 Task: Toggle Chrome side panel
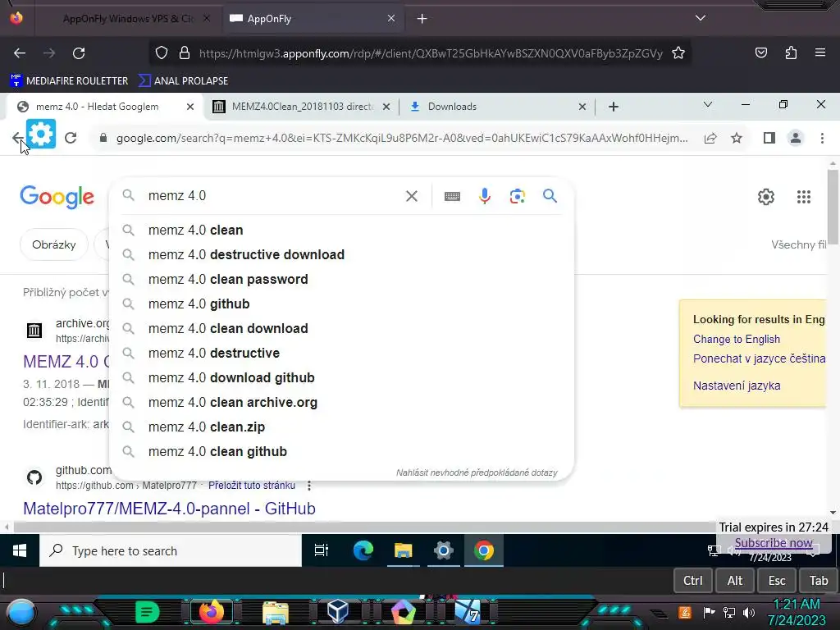coord(769,138)
